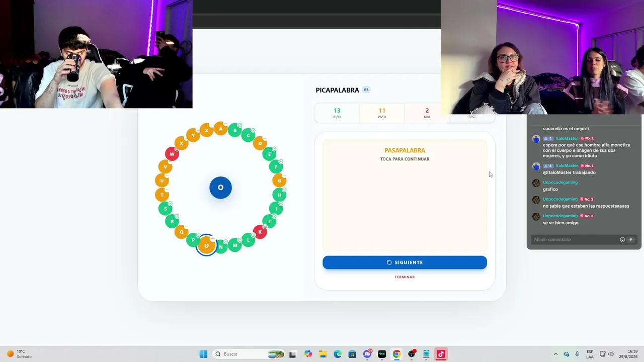Select letter T on the wheel
Viewport: 644px width, 362px height.
162,195
